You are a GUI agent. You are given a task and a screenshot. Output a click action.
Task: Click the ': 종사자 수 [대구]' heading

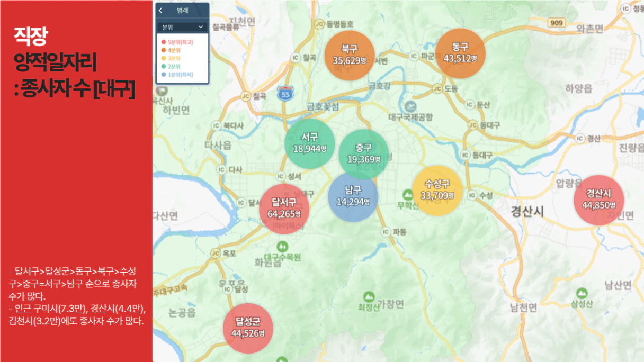click(75, 89)
